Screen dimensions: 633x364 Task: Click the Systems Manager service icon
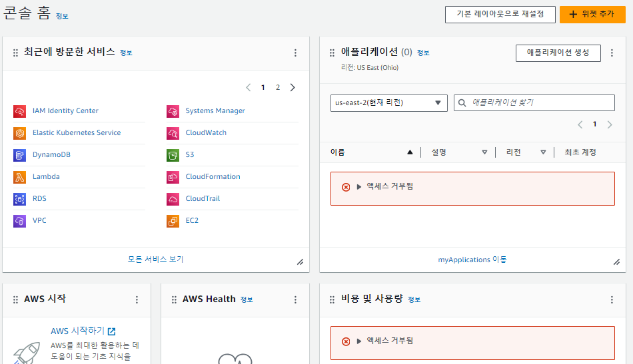click(173, 111)
